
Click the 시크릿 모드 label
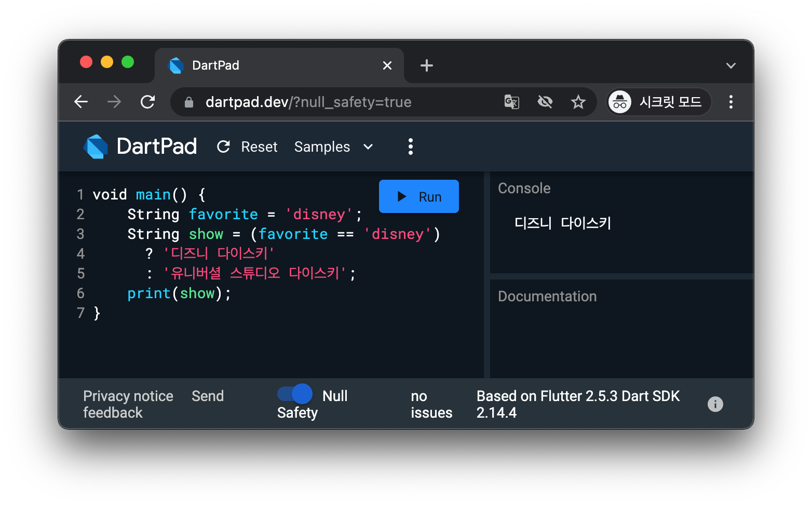click(670, 102)
